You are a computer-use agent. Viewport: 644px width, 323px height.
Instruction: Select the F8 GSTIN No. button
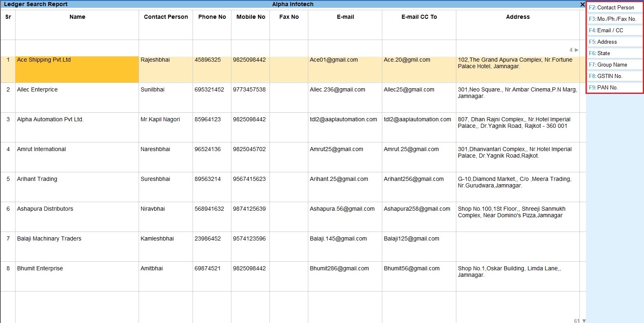[615, 76]
